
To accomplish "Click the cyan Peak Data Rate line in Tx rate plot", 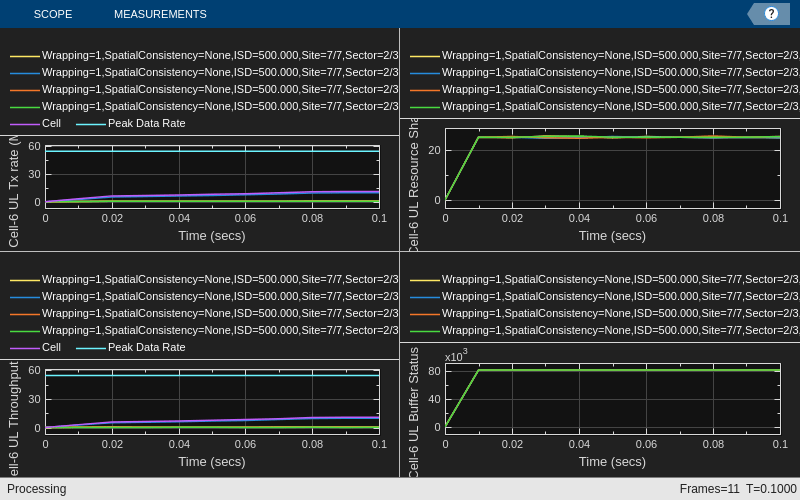I will coord(212,151).
